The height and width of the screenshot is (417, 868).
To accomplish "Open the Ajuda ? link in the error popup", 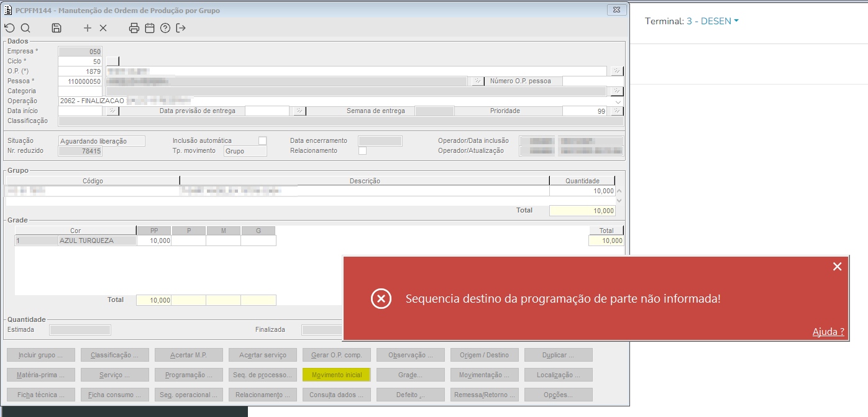I will pyautogui.click(x=828, y=332).
